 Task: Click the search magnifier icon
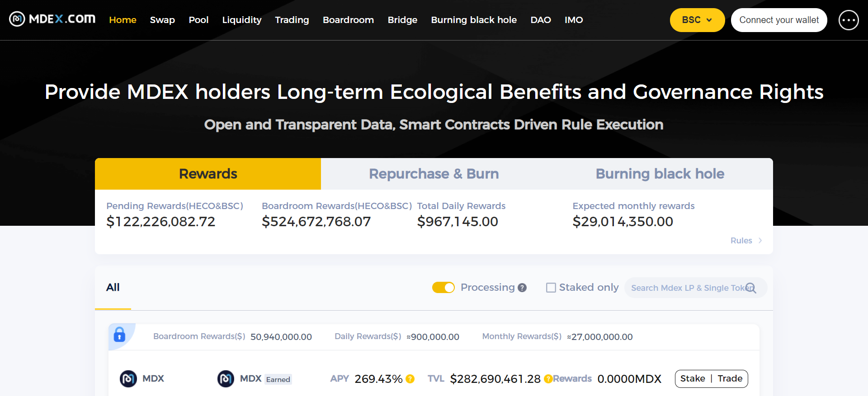point(751,288)
